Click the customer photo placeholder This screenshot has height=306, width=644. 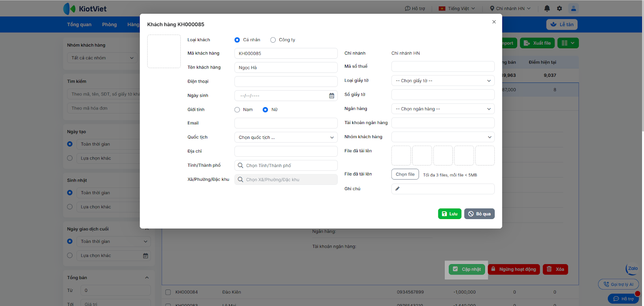[164, 51]
